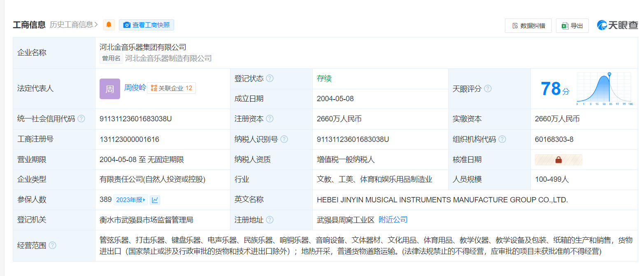Click the purple 周 avatar
The width and height of the screenshot is (644, 276).
point(110,89)
